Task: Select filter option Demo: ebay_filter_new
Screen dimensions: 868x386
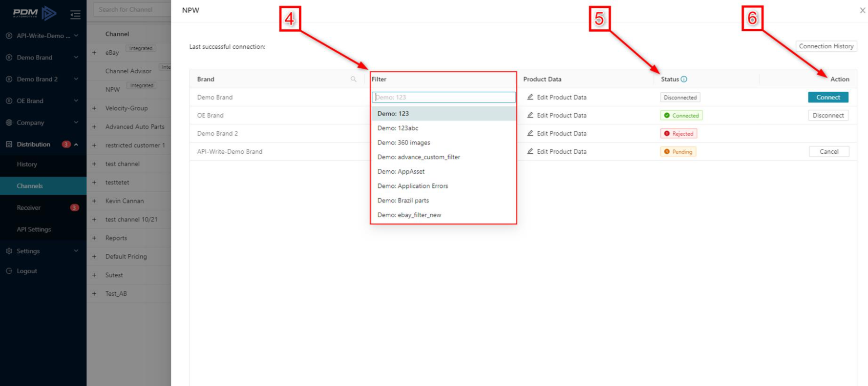Action: [x=444, y=215]
